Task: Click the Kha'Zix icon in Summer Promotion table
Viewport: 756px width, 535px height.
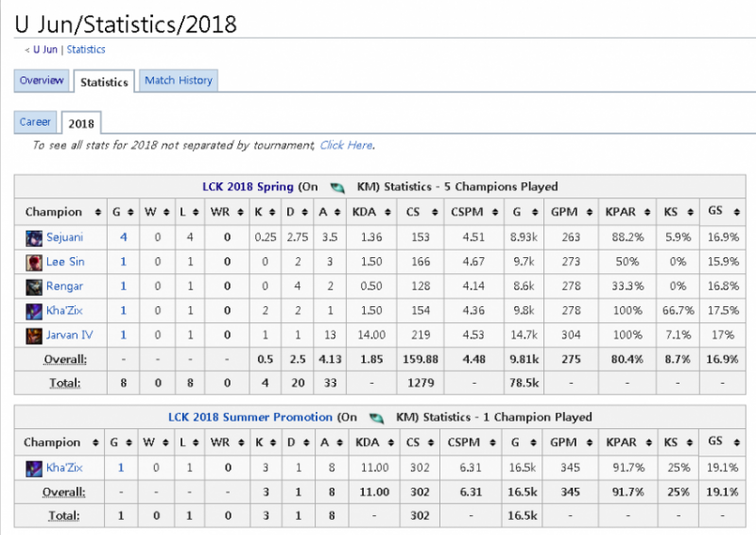Action: tap(34, 467)
